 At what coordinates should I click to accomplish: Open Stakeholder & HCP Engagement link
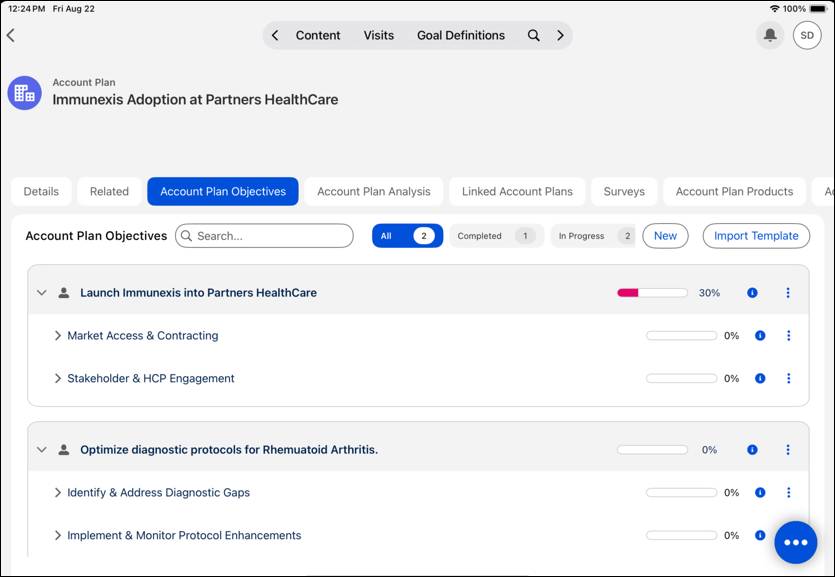click(151, 378)
